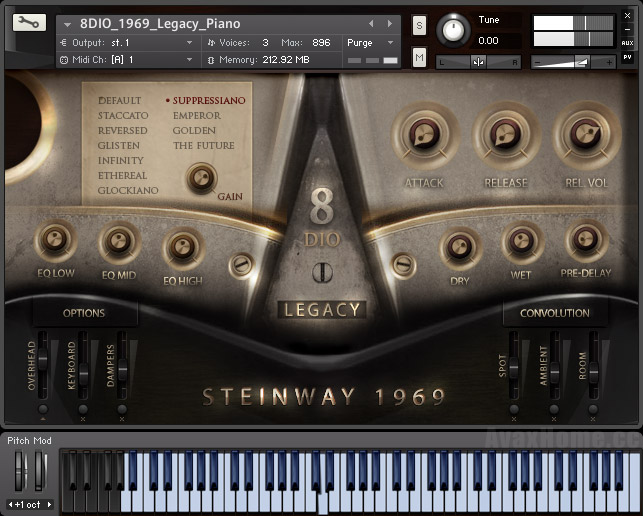This screenshot has height=516, width=643.
Task: Adjust the DAMPERS mic fader
Action: (x=122, y=370)
